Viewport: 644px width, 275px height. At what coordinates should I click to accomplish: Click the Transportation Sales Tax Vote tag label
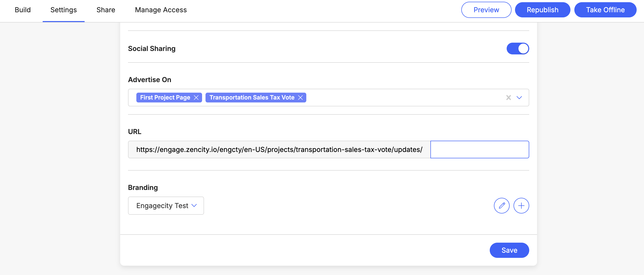(252, 97)
